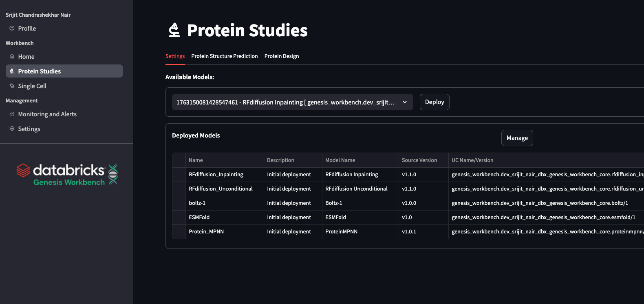The image size is (644, 304).
Task: Click the Home house icon
Action: pyautogui.click(x=12, y=57)
